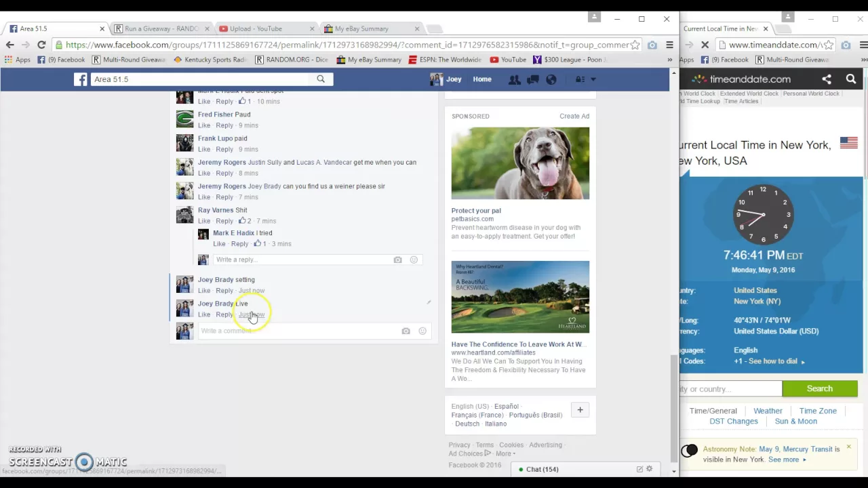Image resolution: width=868 pixels, height=488 pixels.
Task: Go back in the Facebook browser window
Action: click(x=10, y=45)
